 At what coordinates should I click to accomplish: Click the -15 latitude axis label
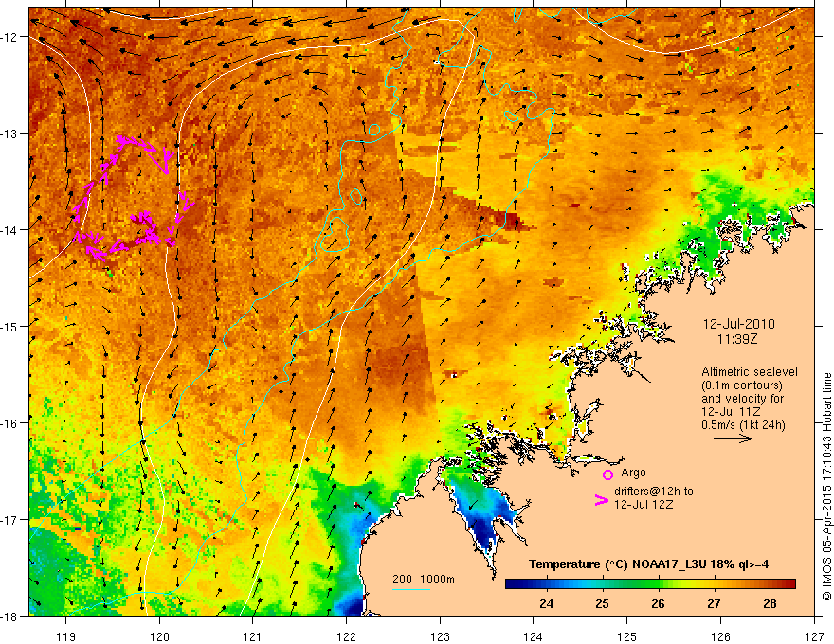coord(9,326)
